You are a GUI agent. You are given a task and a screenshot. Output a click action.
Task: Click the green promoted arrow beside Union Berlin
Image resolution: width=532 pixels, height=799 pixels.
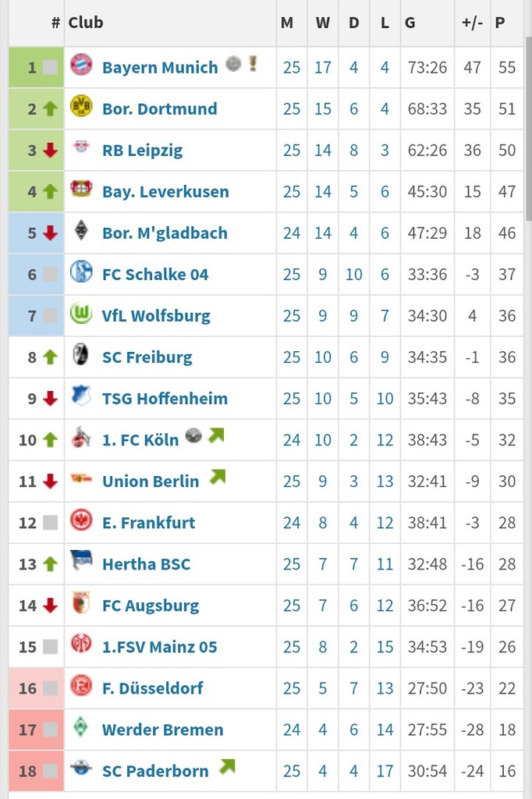[218, 477]
